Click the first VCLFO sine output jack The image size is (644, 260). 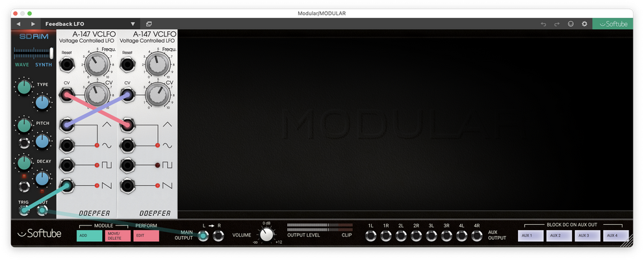click(66, 146)
